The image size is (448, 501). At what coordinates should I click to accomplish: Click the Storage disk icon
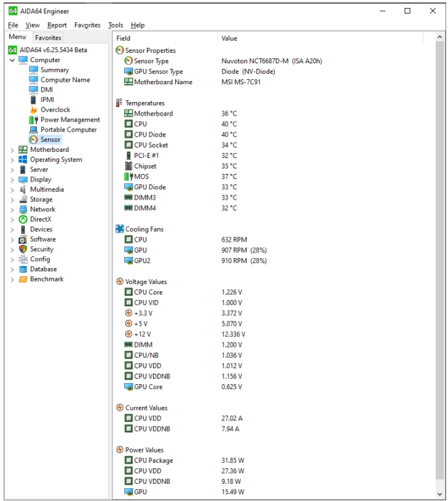(23, 199)
